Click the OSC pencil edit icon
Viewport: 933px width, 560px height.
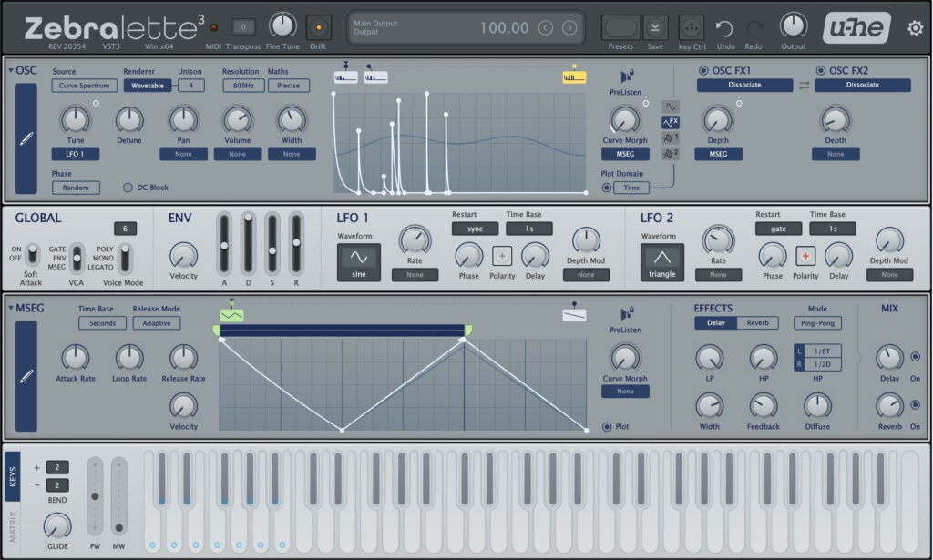26,138
